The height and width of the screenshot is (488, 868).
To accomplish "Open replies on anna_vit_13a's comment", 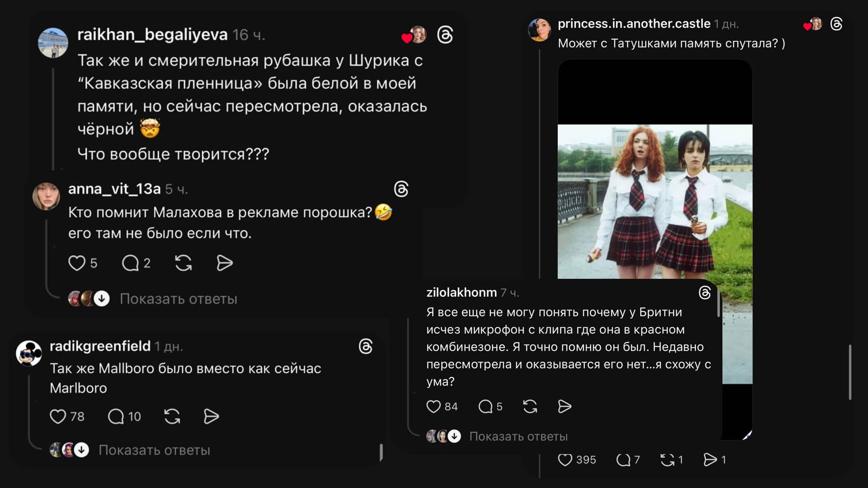I will (x=130, y=263).
